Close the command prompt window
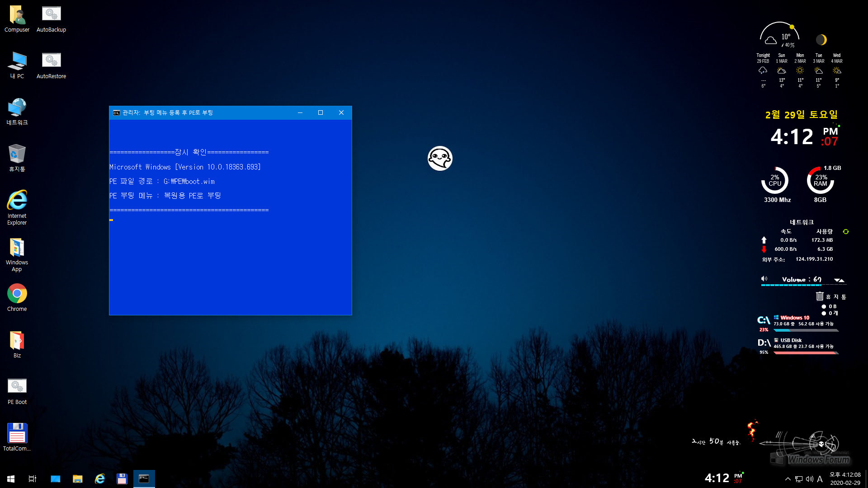Image resolution: width=868 pixels, height=488 pixels. pyautogui.click(x=341, y=113)
